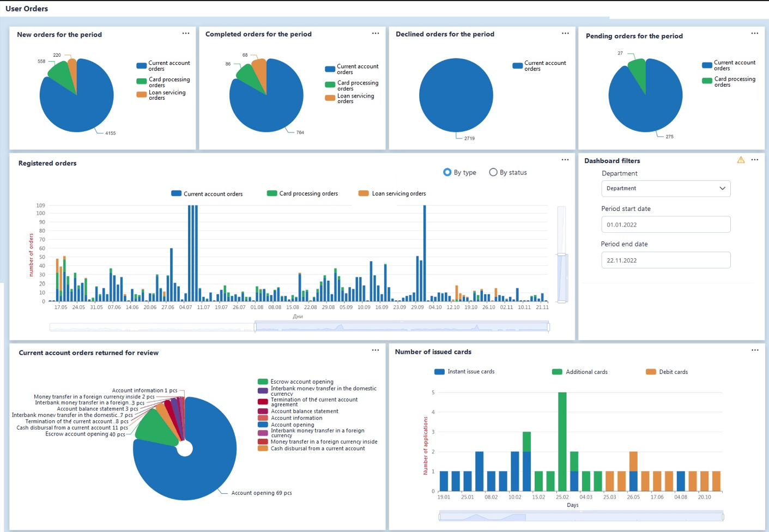The height and width of the screenshot is (532, 769).
Task: Open Declined orders panel ellipsis menu
Action: tap(565, 33)
